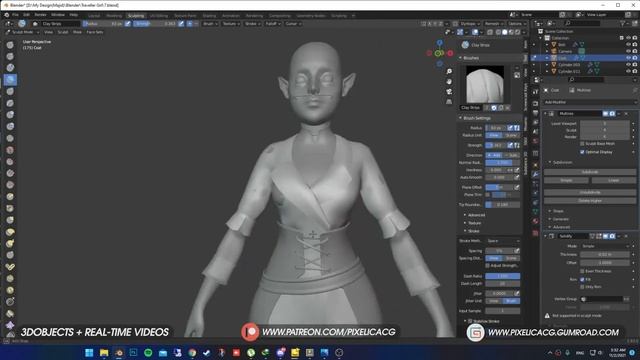Open the File menu

tap(15, 15)
